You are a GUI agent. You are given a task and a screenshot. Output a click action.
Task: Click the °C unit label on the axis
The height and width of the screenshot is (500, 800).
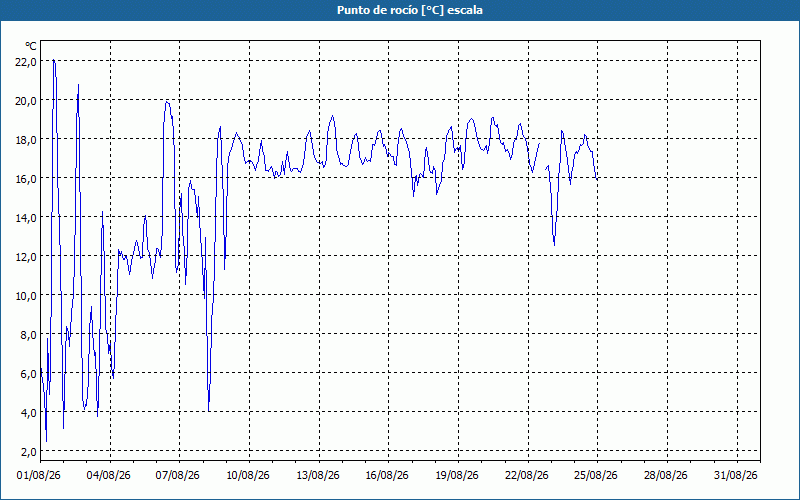point(31,46)
